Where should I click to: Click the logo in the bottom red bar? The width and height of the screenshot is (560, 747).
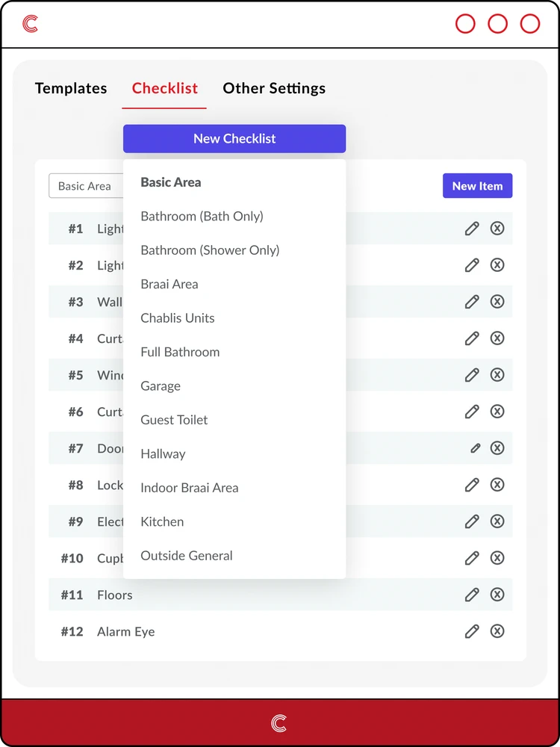[x=279, y=722]
